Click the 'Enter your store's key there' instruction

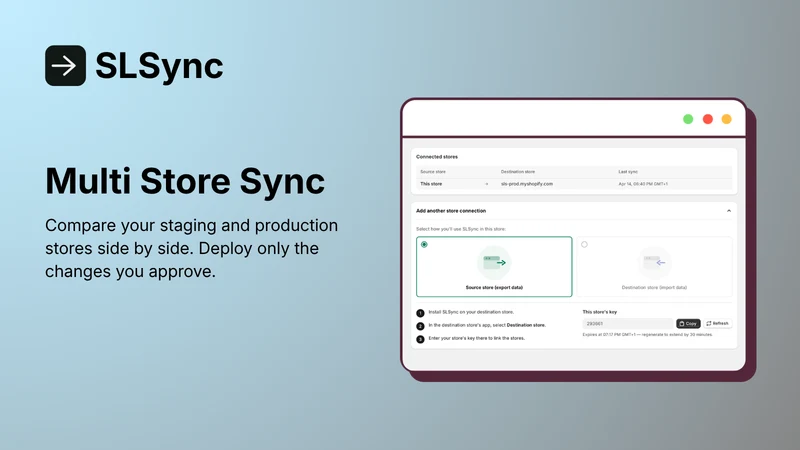(477, 338)
